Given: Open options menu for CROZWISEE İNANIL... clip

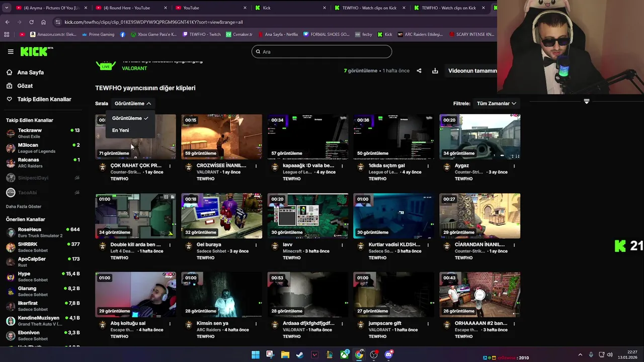Looking at the screenshot, I should [x=256, y=166].
